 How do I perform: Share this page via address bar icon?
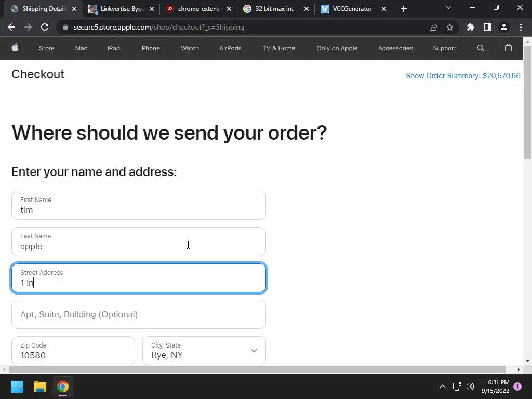(x=433, y=27)
